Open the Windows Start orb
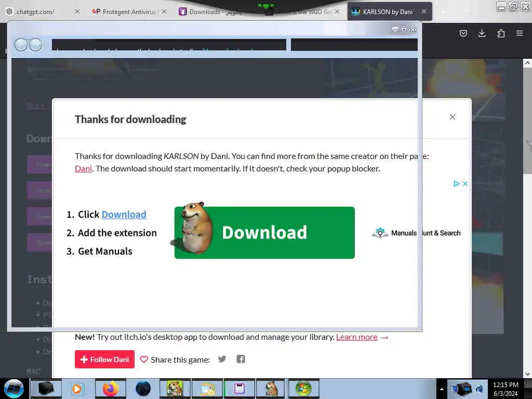532x399 pixels. 14,389
